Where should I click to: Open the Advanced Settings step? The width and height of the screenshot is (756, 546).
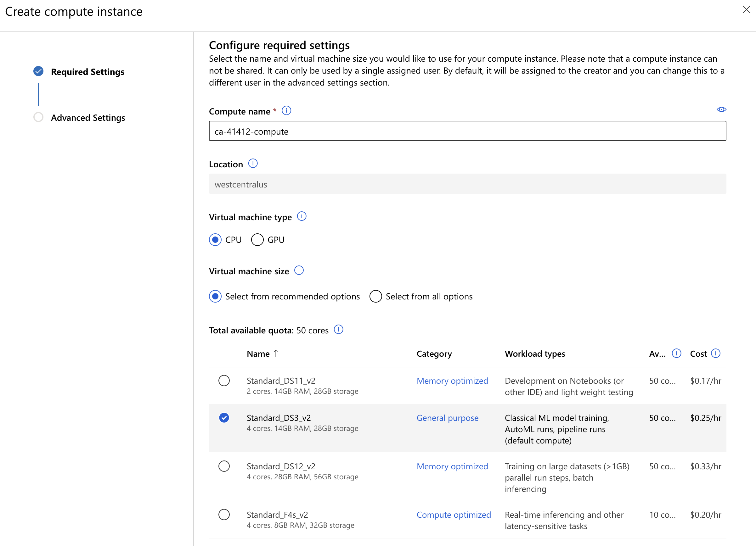tap(88, 118)
